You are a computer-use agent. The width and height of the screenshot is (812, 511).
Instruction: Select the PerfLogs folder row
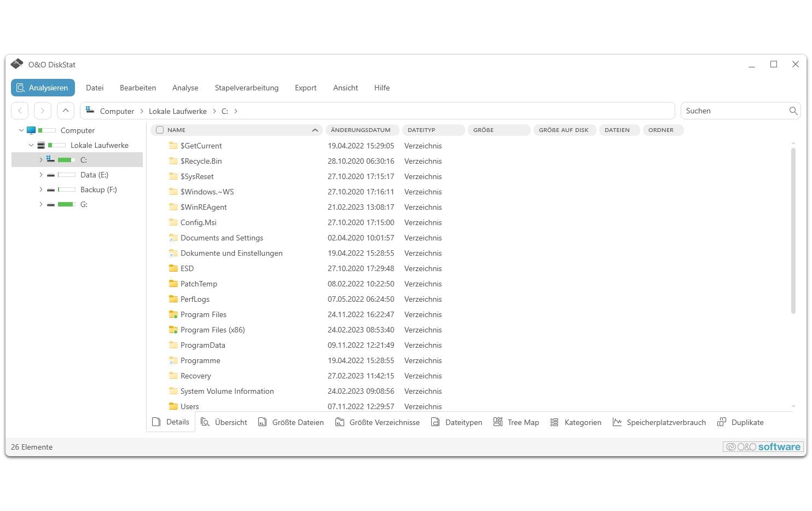tap(471, 299)
